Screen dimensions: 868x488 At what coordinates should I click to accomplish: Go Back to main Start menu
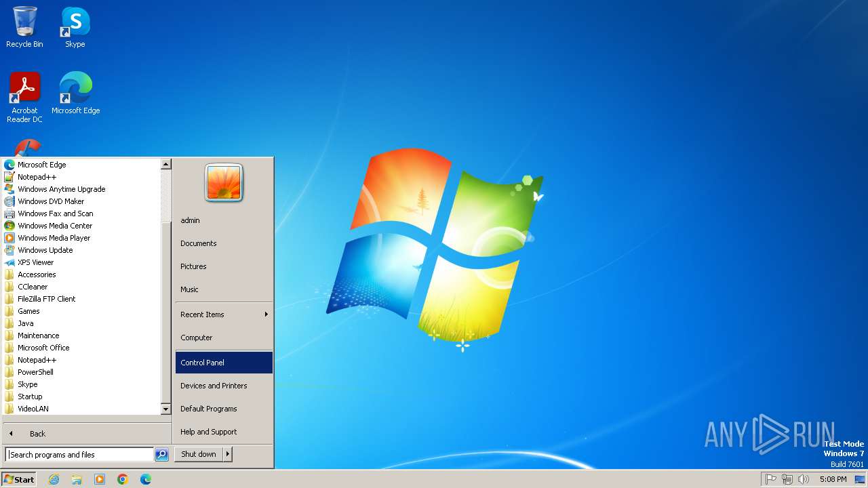(x=87, y=434)
